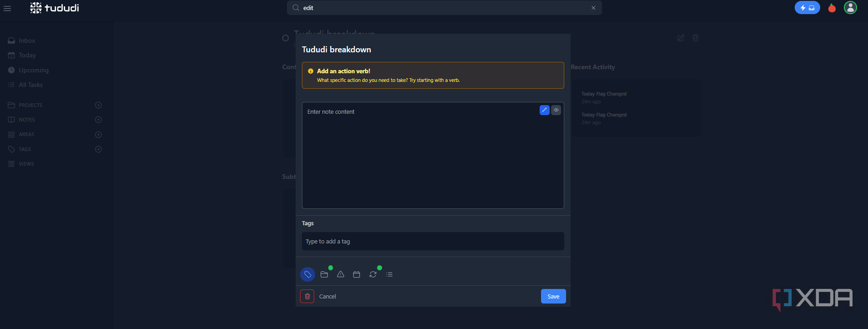
Task: Click Cancel in the task dialog
Action: (x=327, y=296)
